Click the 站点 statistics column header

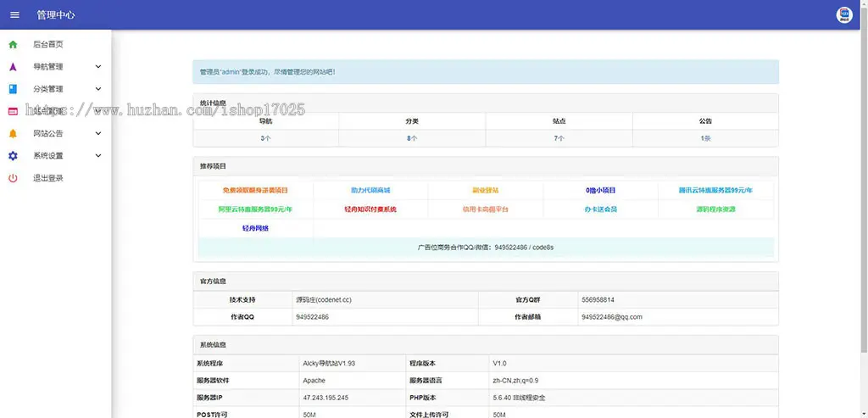pyautogui.click(x=559, y=121)
